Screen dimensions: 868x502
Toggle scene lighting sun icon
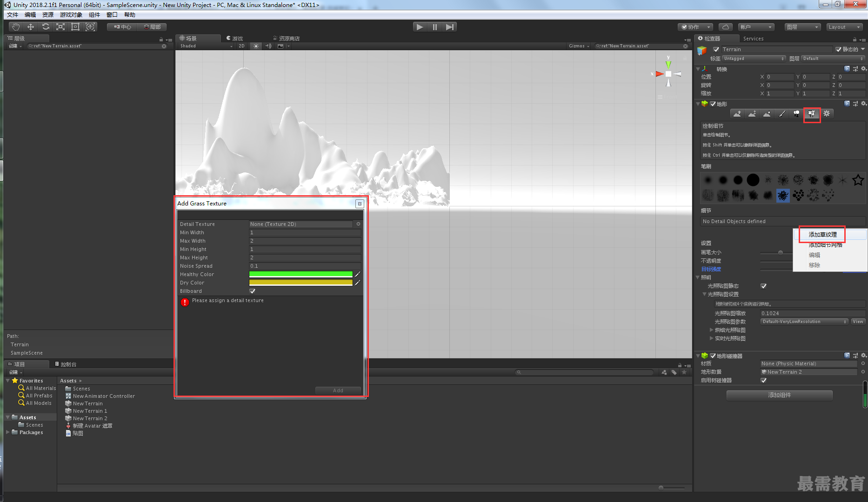click(x=256, y=46)
